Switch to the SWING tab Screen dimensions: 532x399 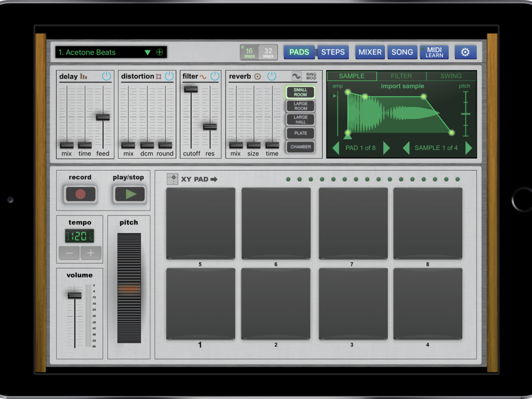[x=451, y=76]
